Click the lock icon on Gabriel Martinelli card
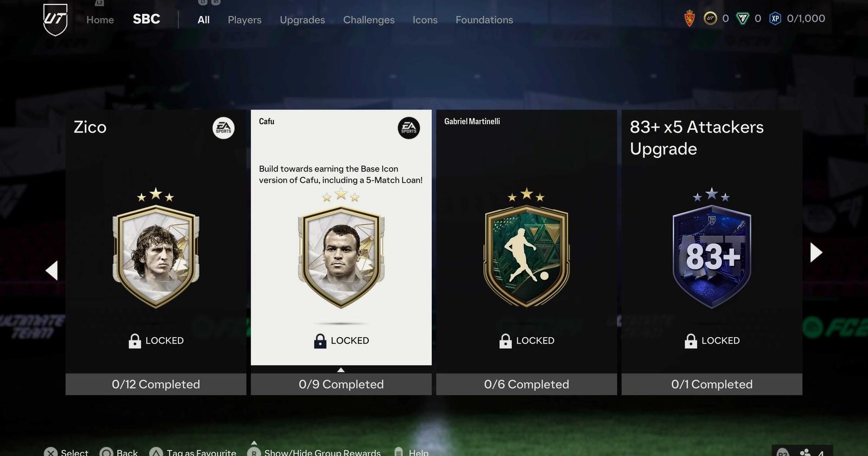868x456 pixels. click(x=505, y=341)
